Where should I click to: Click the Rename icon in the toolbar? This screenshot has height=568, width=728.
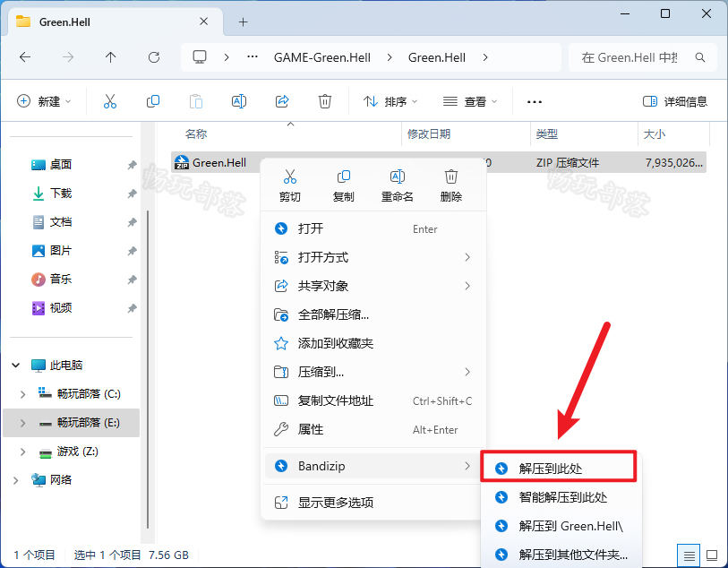(x=239, y=101)
